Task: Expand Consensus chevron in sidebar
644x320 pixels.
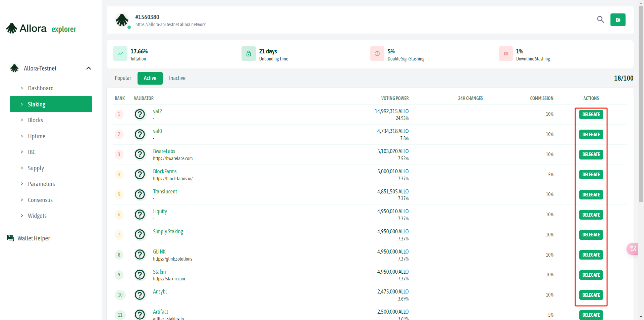Action: (x=22, y=200)
